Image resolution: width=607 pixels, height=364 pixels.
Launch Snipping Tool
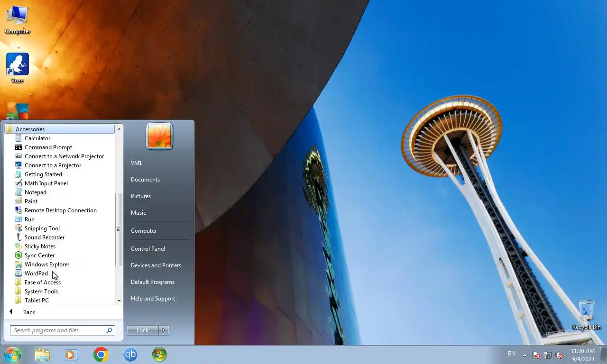(42, 228)
